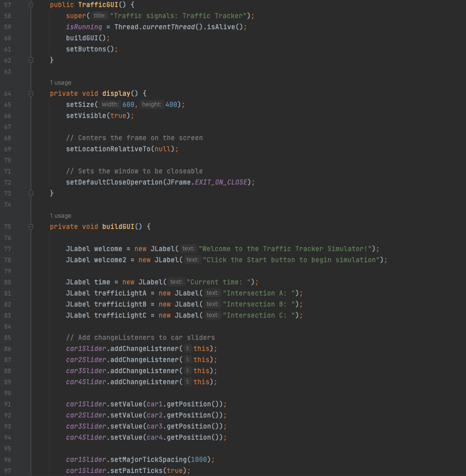
Task: Click the trafficLightB variable
Action: tap(120, 305)
